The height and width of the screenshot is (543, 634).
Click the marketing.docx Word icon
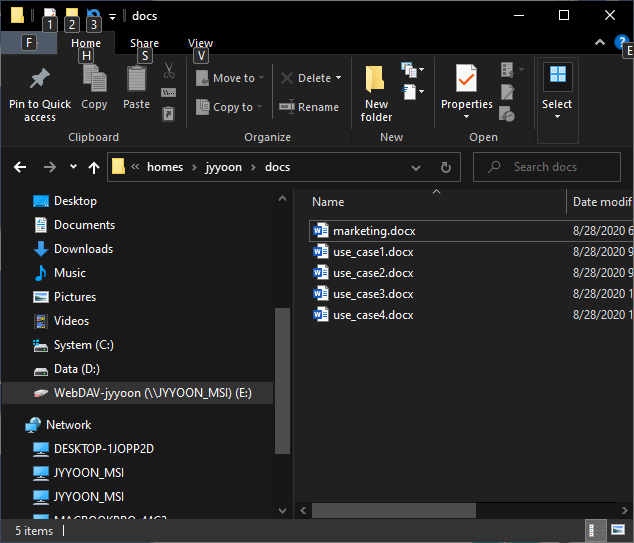tap(321, 231)
